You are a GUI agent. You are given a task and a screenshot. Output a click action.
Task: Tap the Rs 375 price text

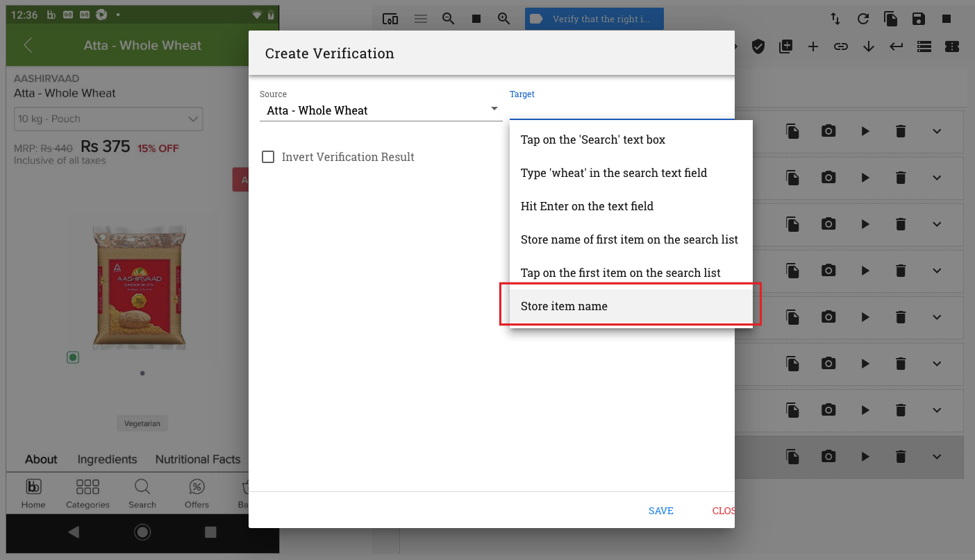[x=106, y=146]
